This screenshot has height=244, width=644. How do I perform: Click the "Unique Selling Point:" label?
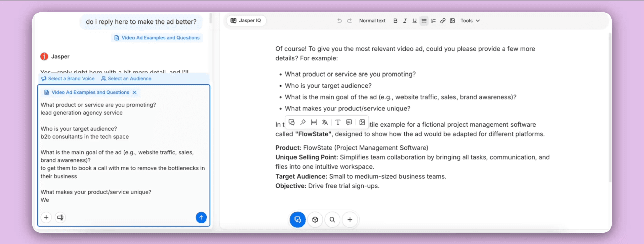(x=307, y=157)
